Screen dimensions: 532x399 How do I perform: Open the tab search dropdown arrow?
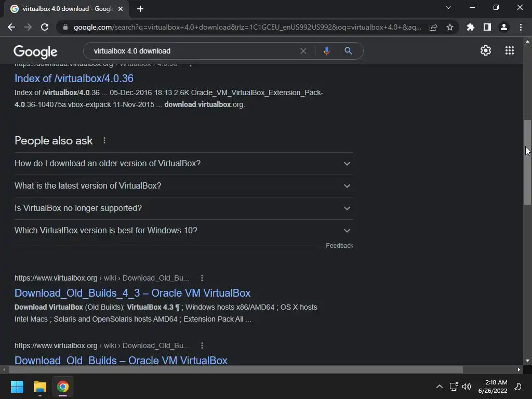448,7
